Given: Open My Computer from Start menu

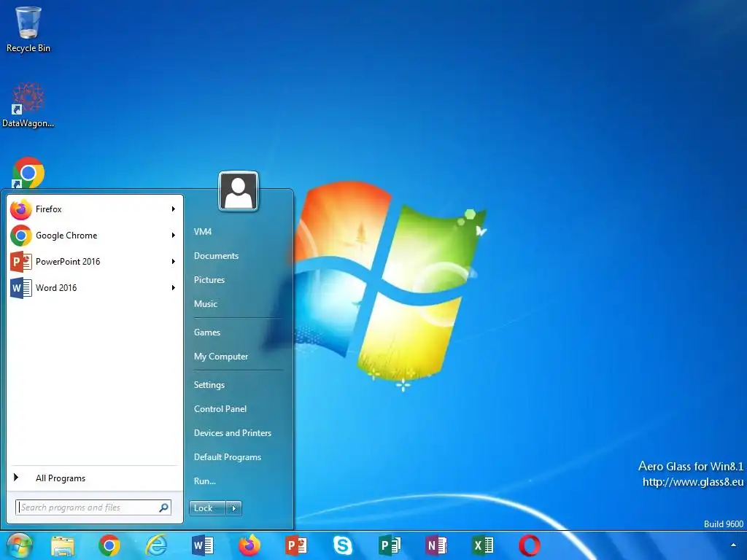Looking at the screenshot, I should 220,356.
